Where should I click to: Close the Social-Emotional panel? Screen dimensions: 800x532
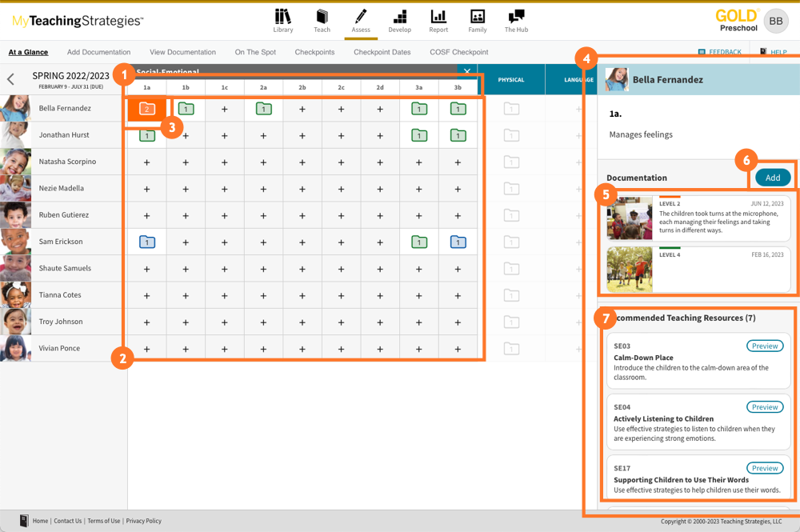pyautogui.click(x=467, y=71)
